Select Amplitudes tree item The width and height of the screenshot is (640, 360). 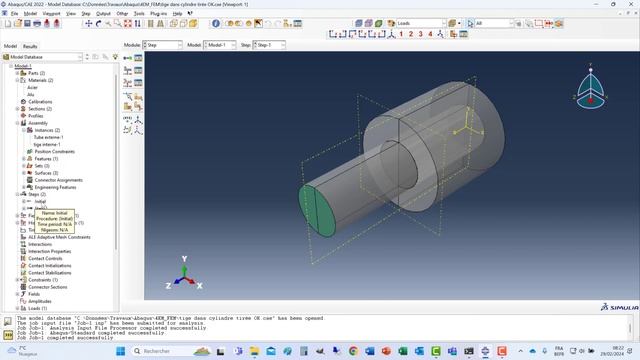point(40,301)
